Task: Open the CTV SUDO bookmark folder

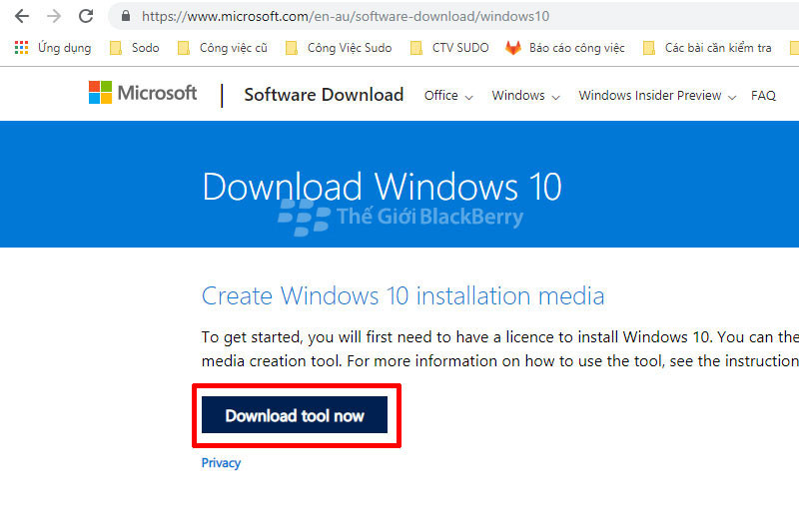Action: pyautogui.click(x=449, y=48)
